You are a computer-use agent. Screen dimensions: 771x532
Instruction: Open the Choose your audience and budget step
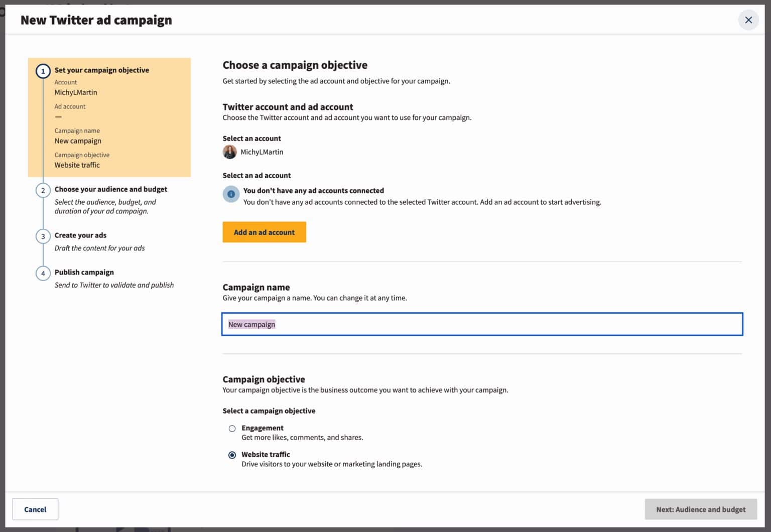[111, 189]
